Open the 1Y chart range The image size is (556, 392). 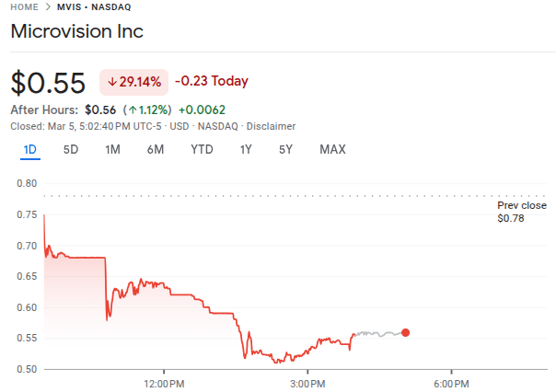click(x=246, y=150)
